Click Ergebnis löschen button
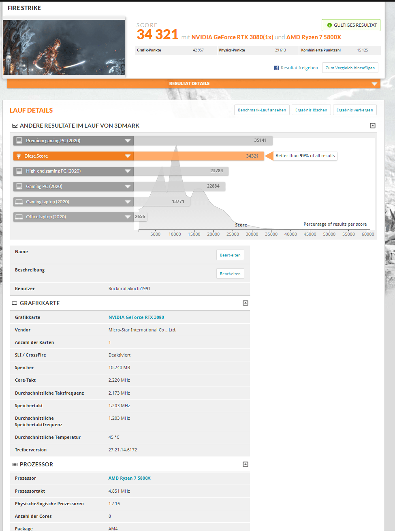The height and width of the screenshot is (532, 395). pos(311,110)
